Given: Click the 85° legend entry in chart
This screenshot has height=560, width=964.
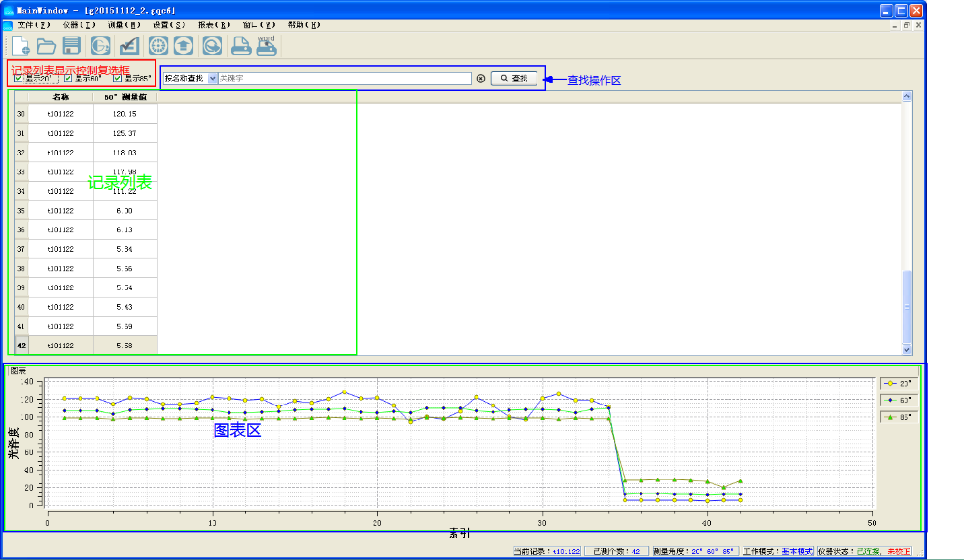Looking at the screenshot, I should click(899, 417).
